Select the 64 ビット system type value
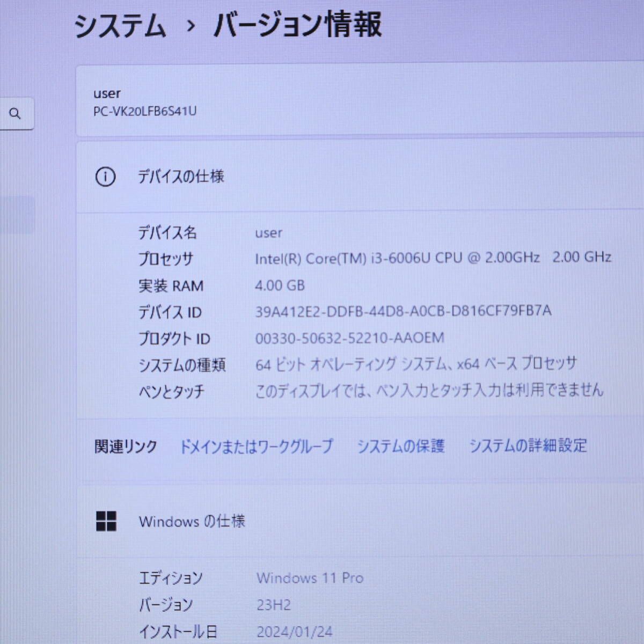This screenshot has height=644, width=644. 416,364
